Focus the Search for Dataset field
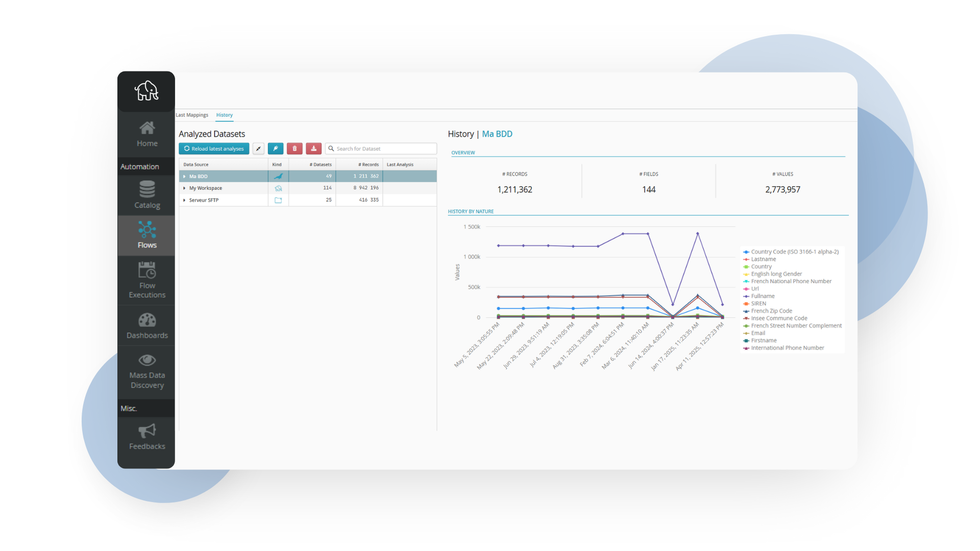The image size is (980, 551). click(381, 148)
